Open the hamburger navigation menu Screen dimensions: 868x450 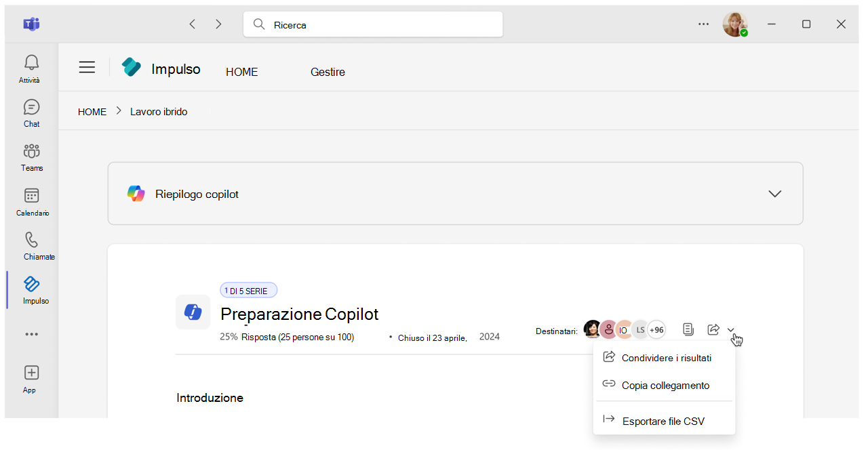pos(87,67)
